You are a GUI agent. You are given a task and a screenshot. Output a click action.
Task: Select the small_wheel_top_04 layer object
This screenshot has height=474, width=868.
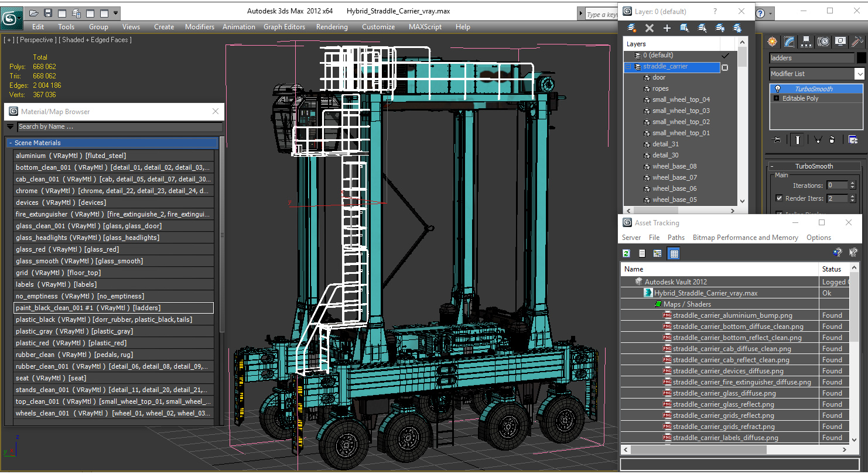(681, 100)
